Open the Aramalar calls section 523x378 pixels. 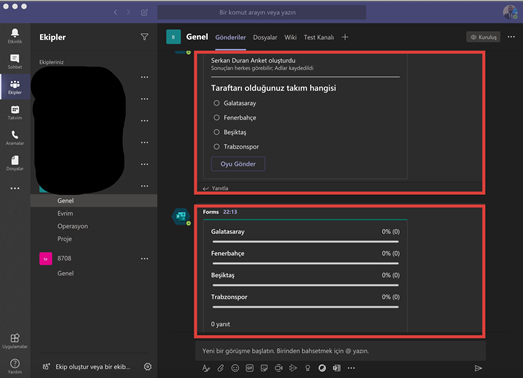coord(15,138)
